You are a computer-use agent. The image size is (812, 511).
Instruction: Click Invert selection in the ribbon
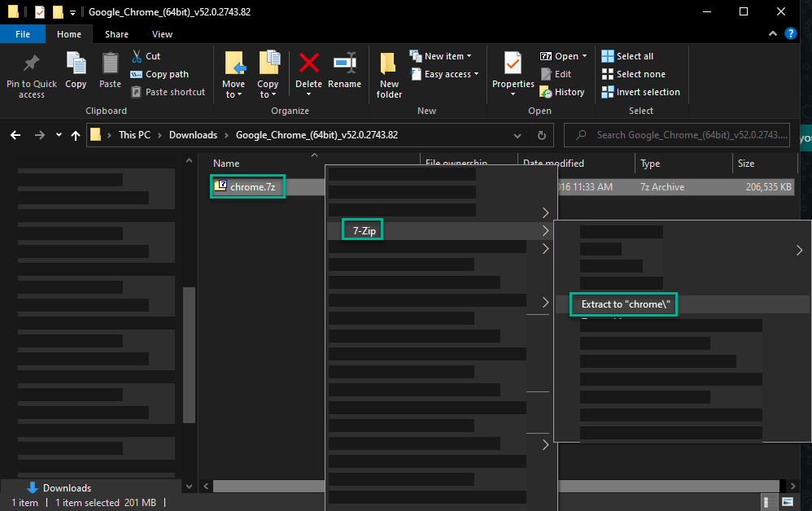[640, 92]
